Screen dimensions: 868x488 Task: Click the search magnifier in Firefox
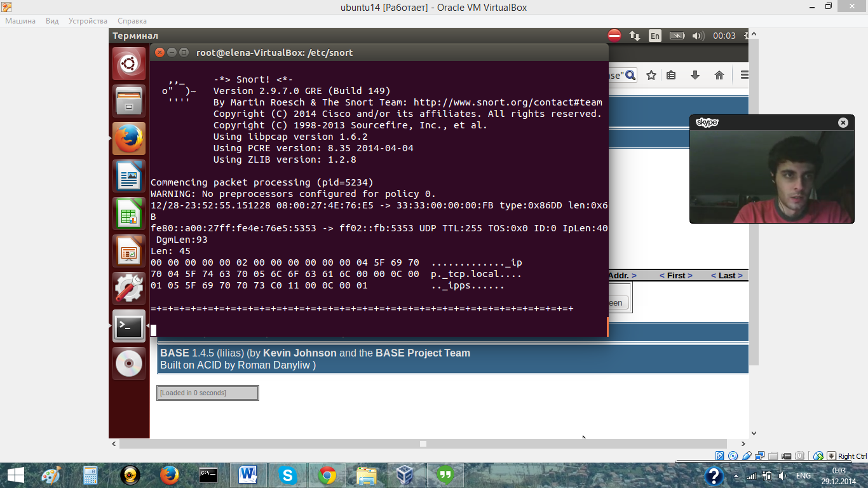pyautogui.click(x=630, y=75)
